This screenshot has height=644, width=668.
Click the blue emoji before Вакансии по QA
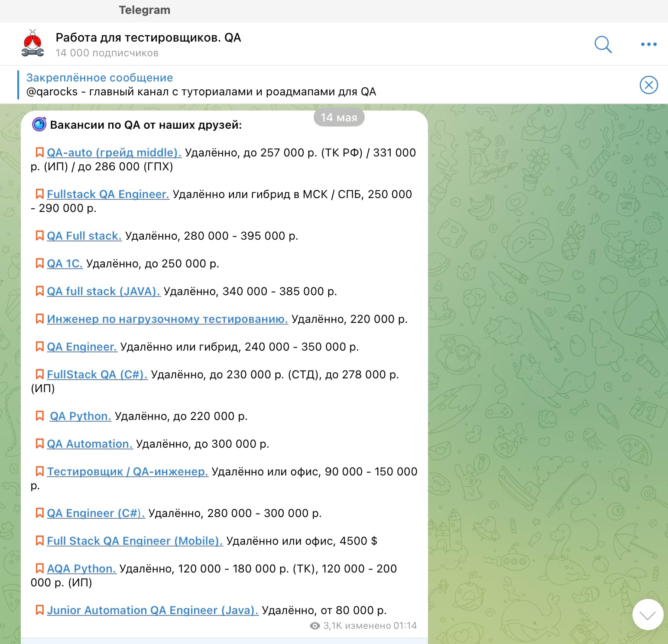pos(39,124)
